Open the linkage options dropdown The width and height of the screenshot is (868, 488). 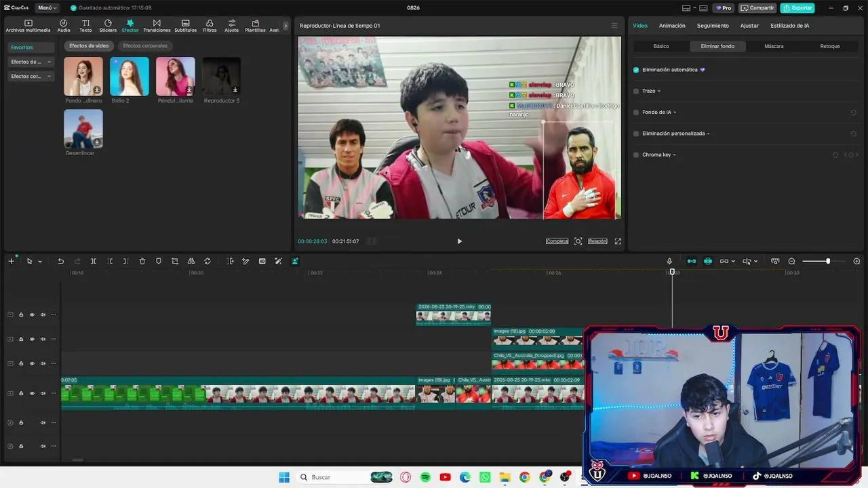[x=733, y=262]
